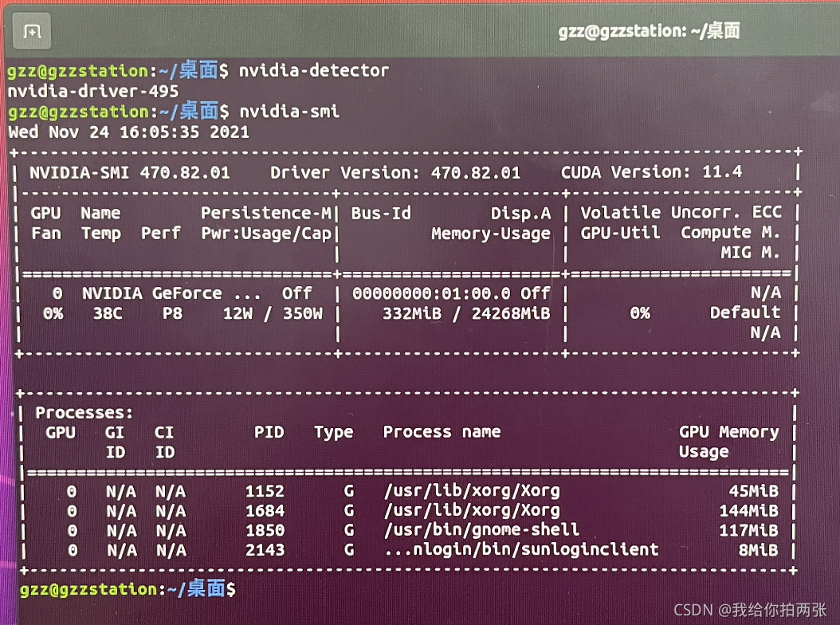Image resolution: width=840 pixels, height=625 pixels.
Task: Click the 117MiB memory usage value
Action: (749, 531)
